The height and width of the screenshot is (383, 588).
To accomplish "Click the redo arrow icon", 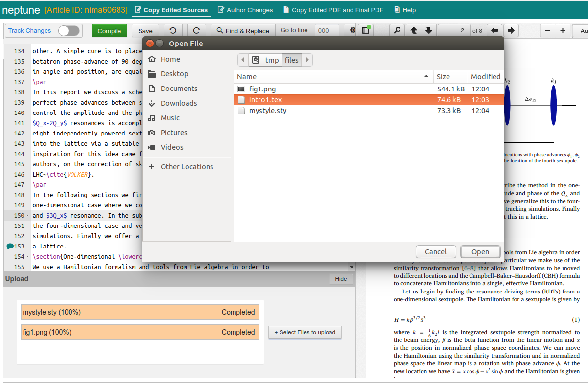I will click(196, 31).
